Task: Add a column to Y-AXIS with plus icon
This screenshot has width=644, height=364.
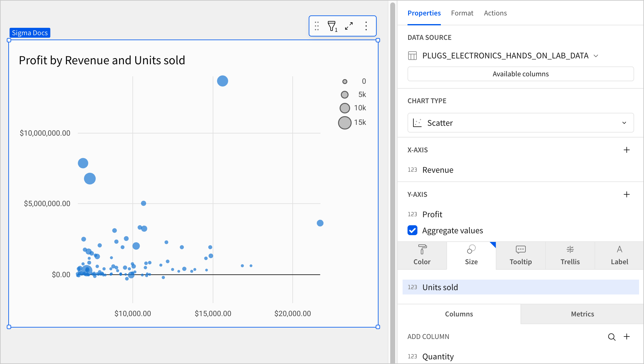Action: 627,194
